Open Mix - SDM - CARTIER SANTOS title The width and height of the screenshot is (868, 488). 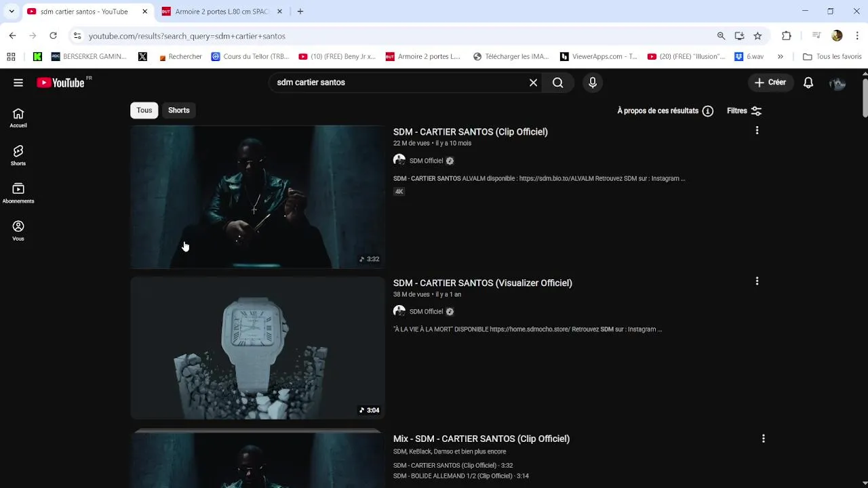481,439
